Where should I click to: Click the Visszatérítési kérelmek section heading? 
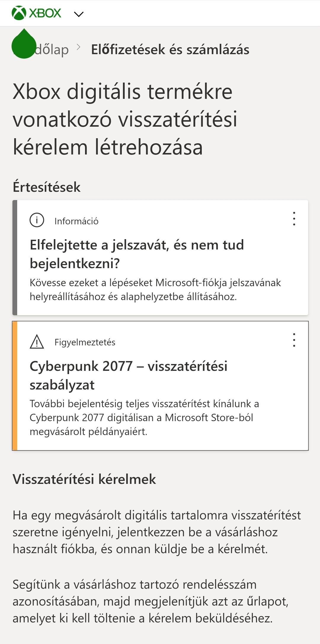pos(84,479)
